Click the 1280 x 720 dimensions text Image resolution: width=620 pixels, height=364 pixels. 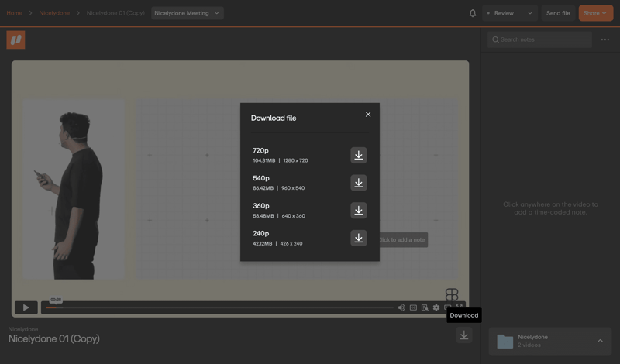295,160
